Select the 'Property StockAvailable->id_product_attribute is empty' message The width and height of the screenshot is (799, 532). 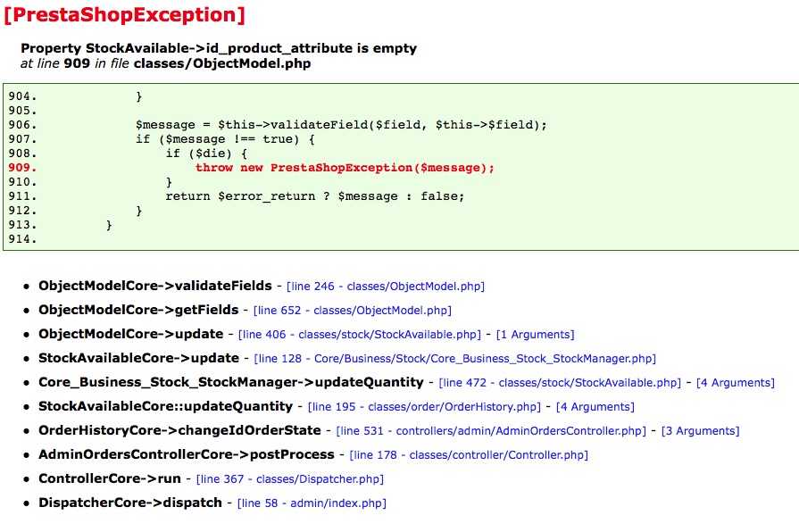[219, 48]
